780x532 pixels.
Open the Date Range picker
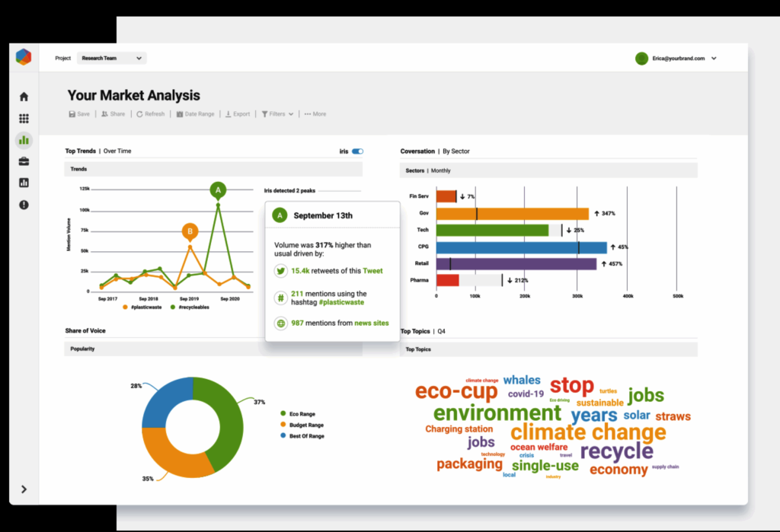195,114
